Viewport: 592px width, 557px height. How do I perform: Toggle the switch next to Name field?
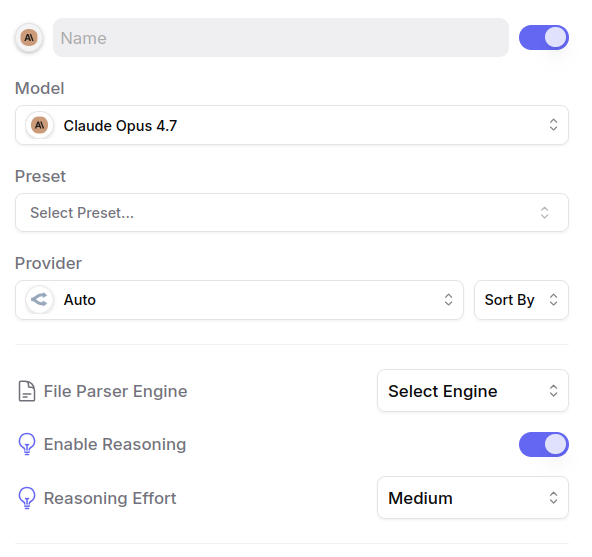click(544, 38)
